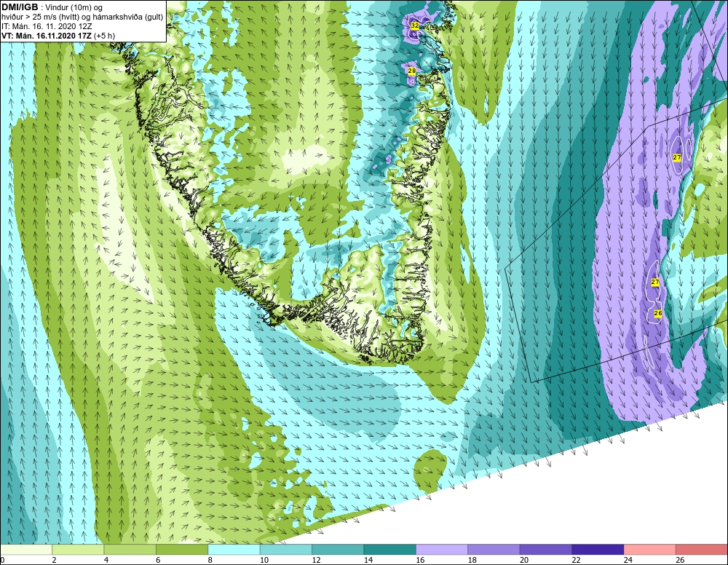
Task: Click the legend tick value 8
Action: 210,560
